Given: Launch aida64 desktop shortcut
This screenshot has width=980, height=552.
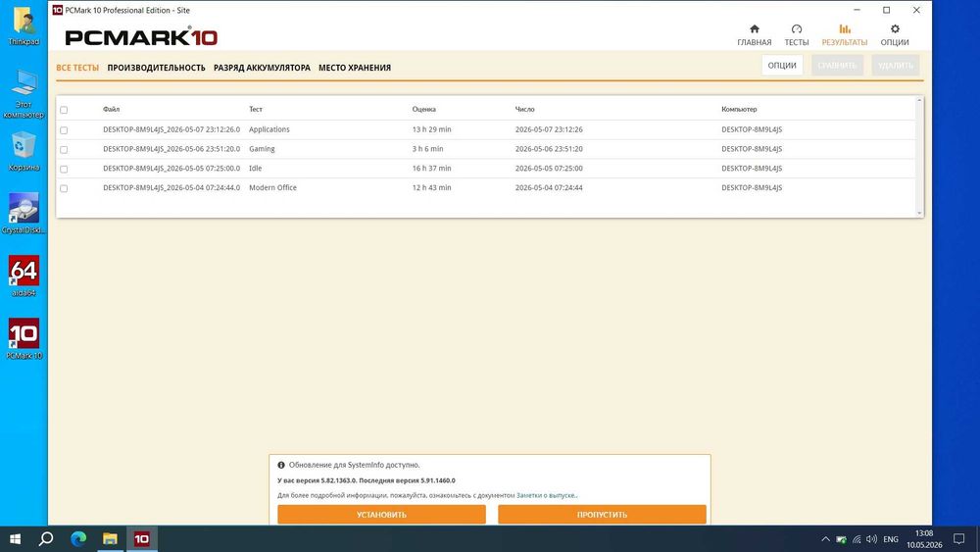Looking at the screenshot, I should coord(24,276).
